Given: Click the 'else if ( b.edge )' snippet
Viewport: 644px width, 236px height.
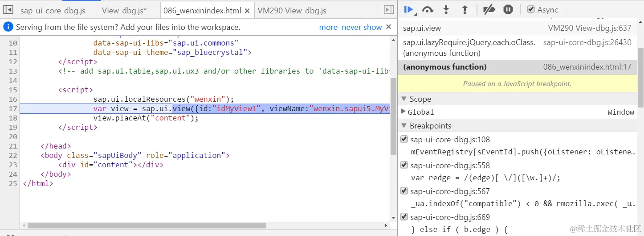Looking at the screenshot, I should 459,229.
